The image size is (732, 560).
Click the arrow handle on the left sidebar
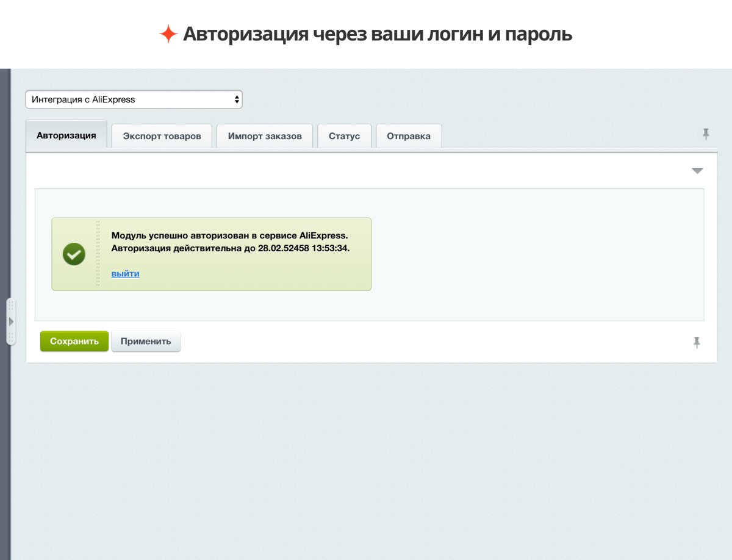[11, 320]
